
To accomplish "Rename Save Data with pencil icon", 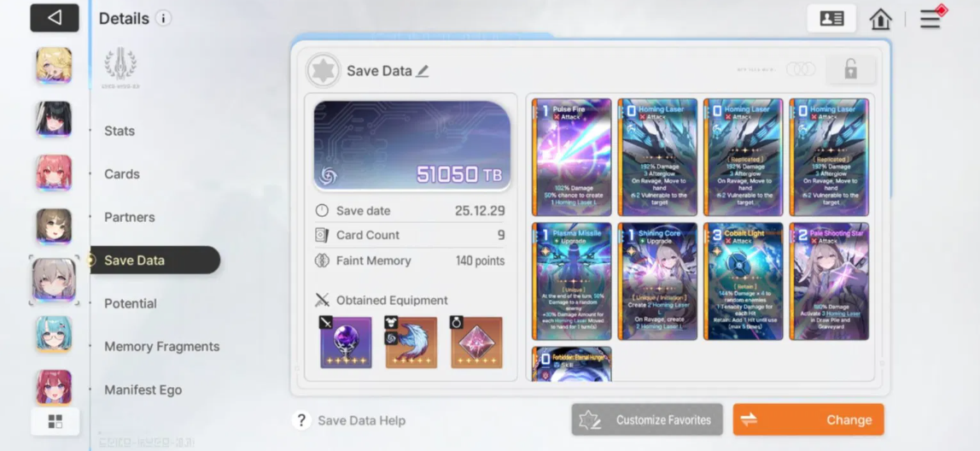I will pos(423,71).
